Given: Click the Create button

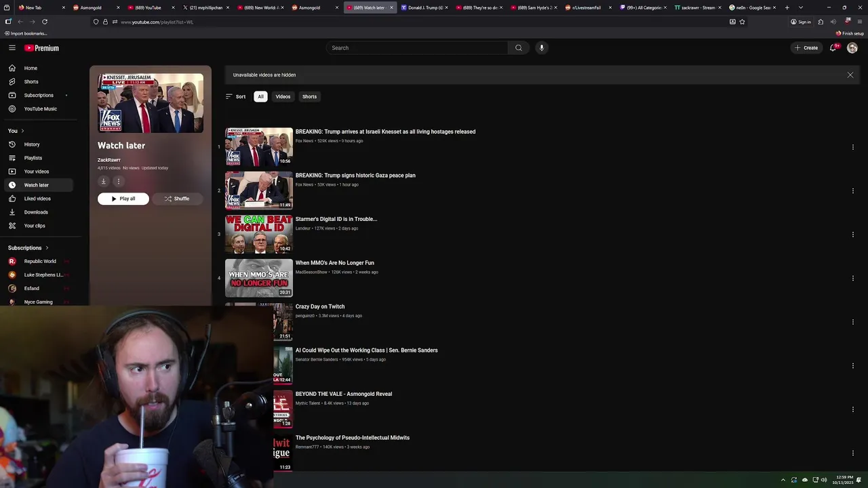Looking at the screenshot, I should (807, 47).
